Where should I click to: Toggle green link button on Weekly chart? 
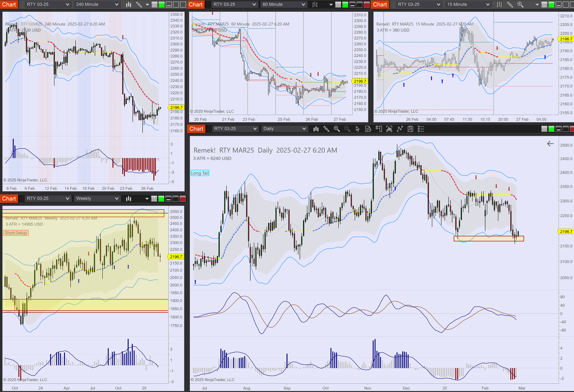(161, 199)
